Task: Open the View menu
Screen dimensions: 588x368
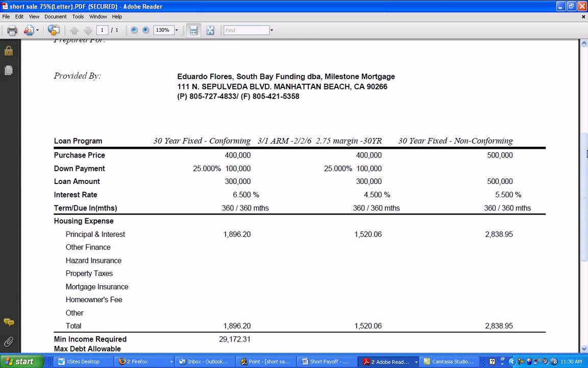Action: click(34, 16)
